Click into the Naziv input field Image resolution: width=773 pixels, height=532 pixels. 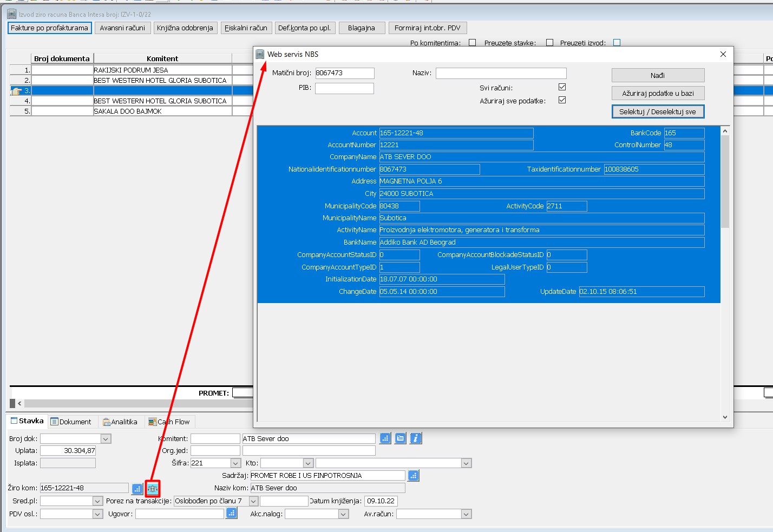pos(501,73)
